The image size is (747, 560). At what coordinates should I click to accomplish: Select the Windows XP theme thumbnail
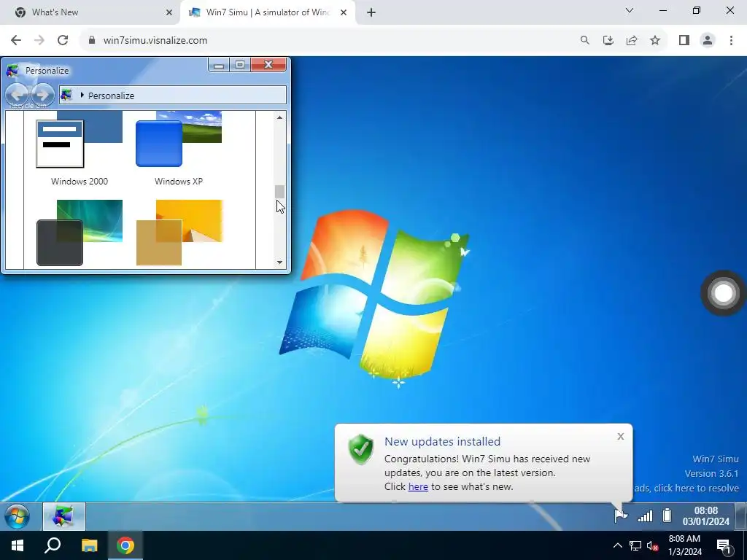click(179, 139)
